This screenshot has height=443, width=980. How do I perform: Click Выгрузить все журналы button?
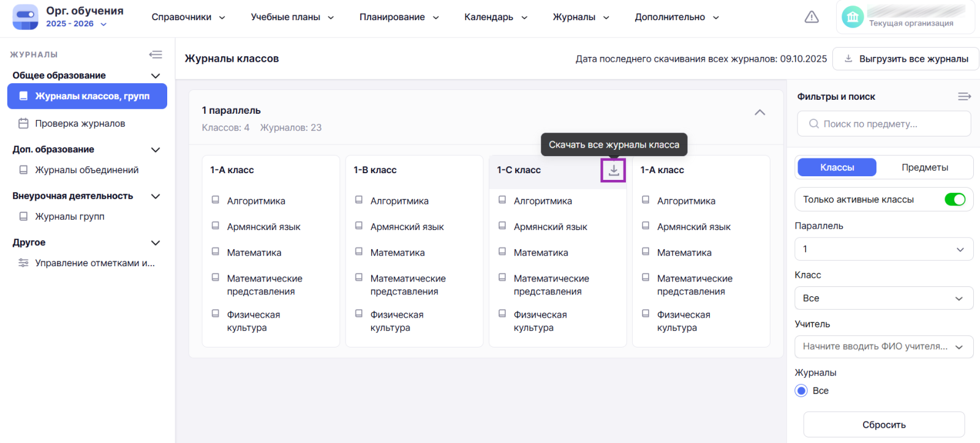906,59
